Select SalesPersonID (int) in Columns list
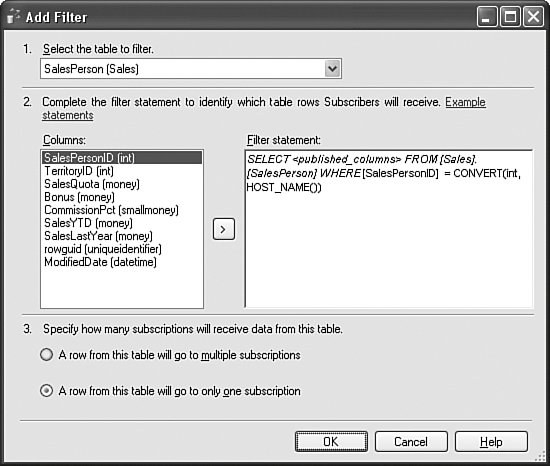The height and width of the screenshot is (466, 550). pos(122,158)
